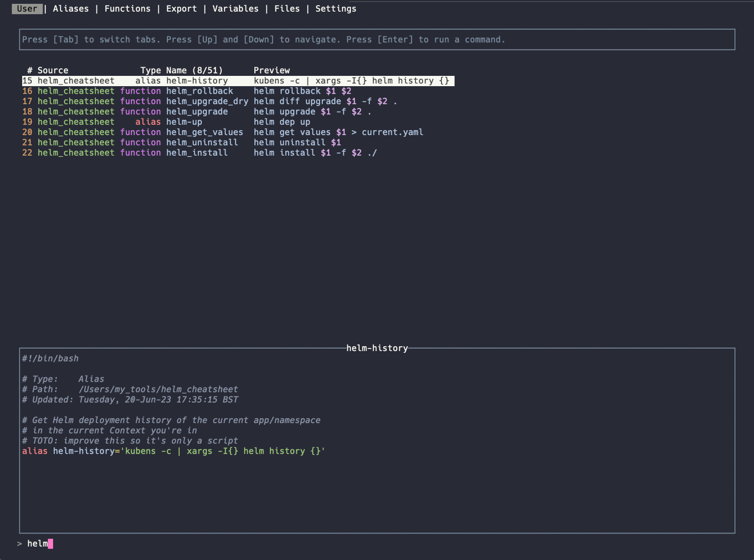Open the Functions tab

[127, 9]
